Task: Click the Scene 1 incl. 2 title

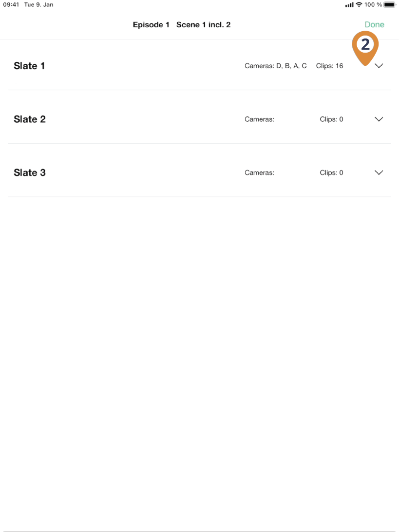Action: point(204,25)
